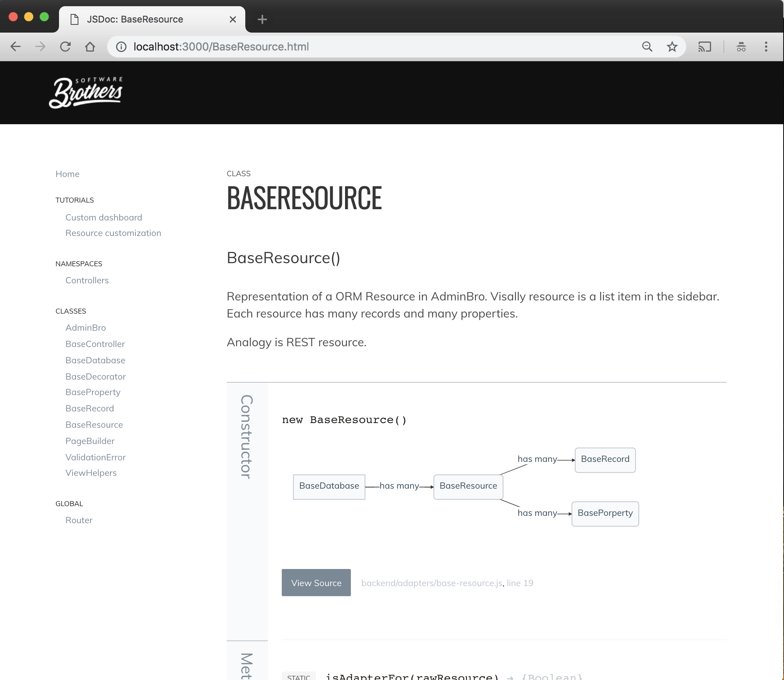Viewport: 784px width, 680px height.
Task: Open the Controllers namespace link
Action: click(87, 280)
